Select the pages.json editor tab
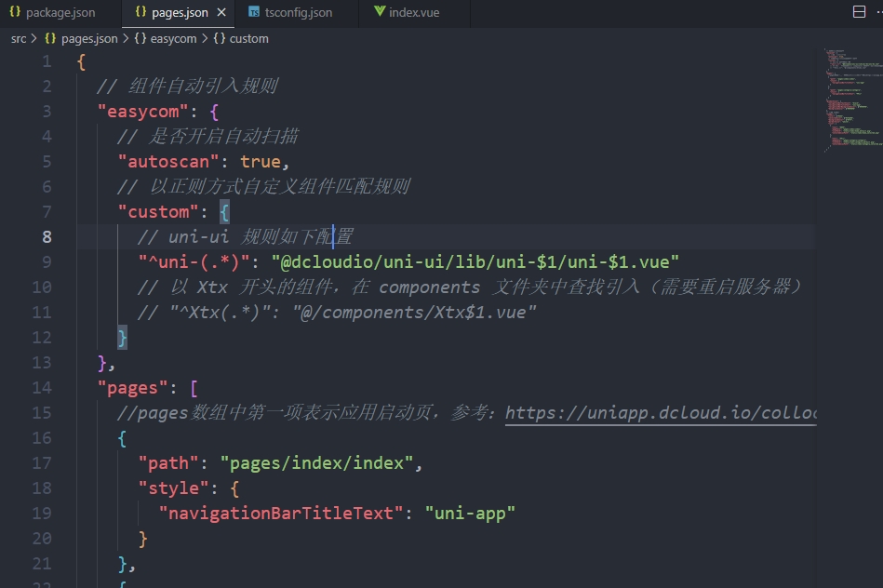The width and height of the screenshot is (883, 588). [x=179, y=13]
